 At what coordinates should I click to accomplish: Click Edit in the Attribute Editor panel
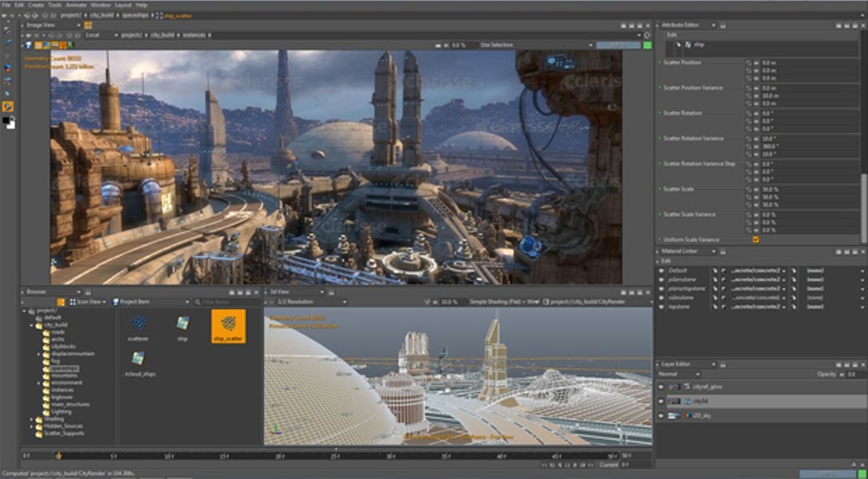[671, 34]
